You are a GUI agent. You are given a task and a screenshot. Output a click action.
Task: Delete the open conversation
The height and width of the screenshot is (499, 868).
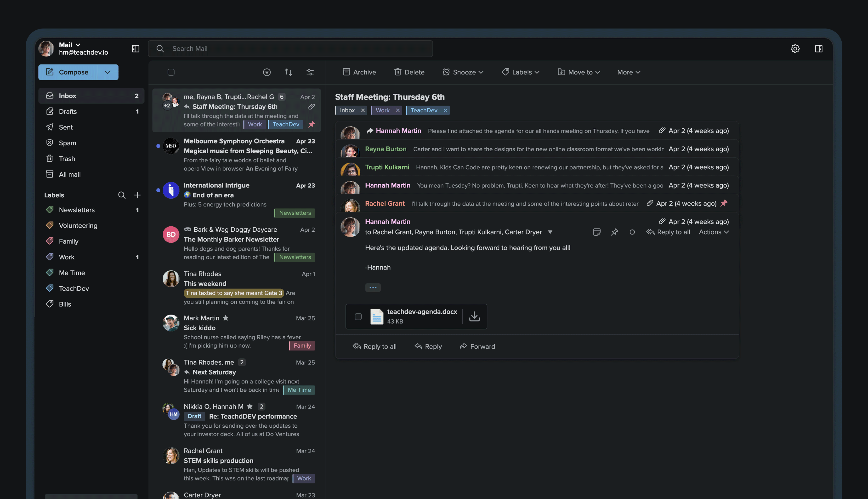click(409, 72)
